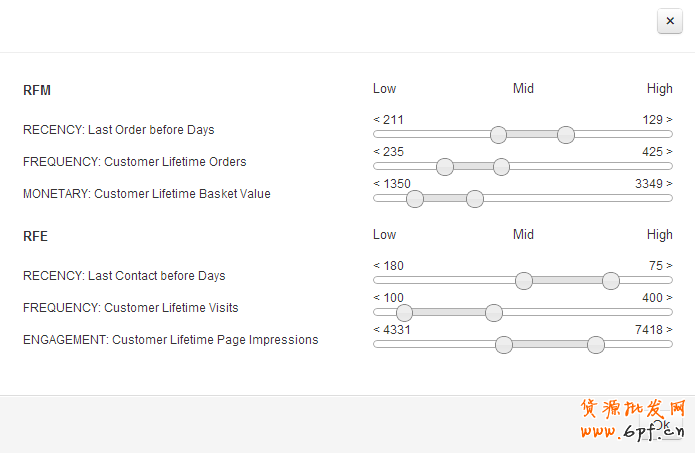This screenshot has width=695, height=453.
Task: Click the '< 211' low threshold value
Action: tap(389, 120)
